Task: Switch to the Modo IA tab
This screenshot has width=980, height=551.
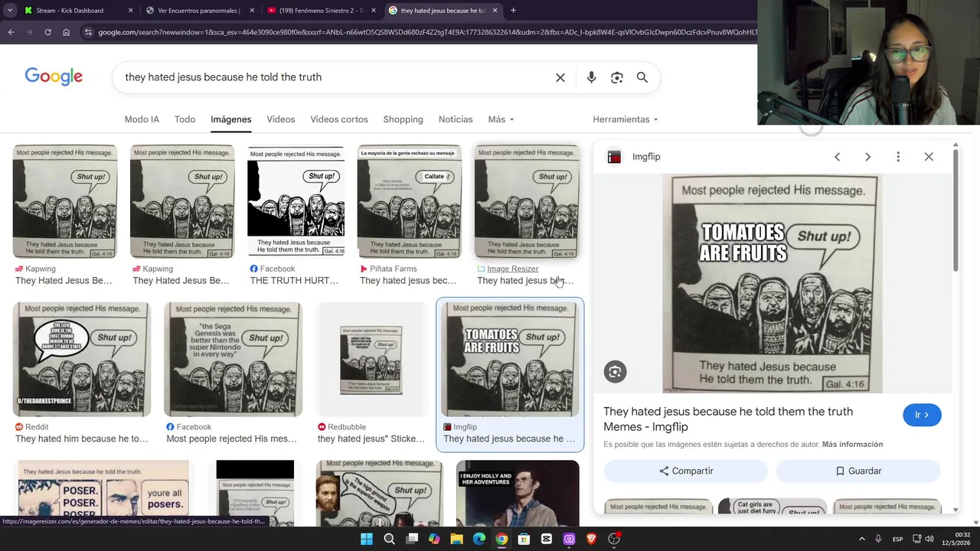Action: tap(142, 119)
